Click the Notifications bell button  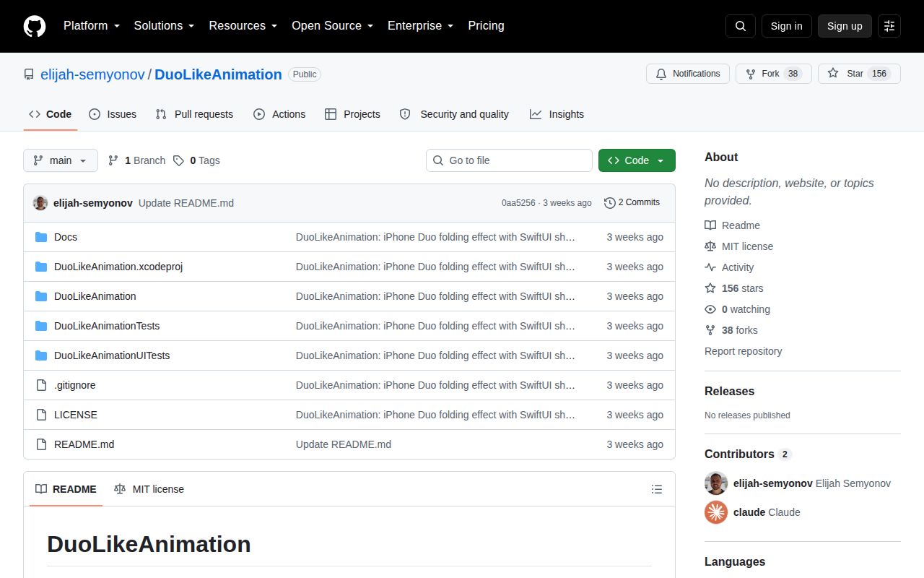click(688, 74)
